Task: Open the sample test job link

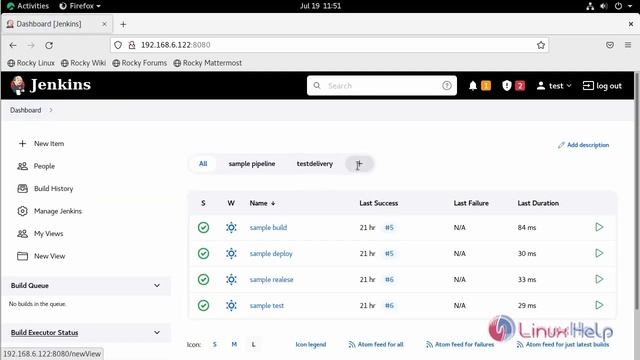Action: (x=267, y=305)
